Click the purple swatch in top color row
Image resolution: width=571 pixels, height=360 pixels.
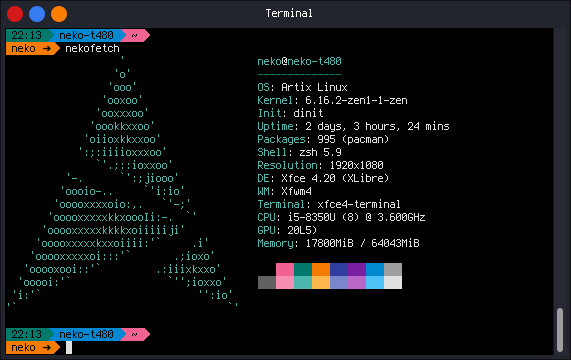point(357,269)
